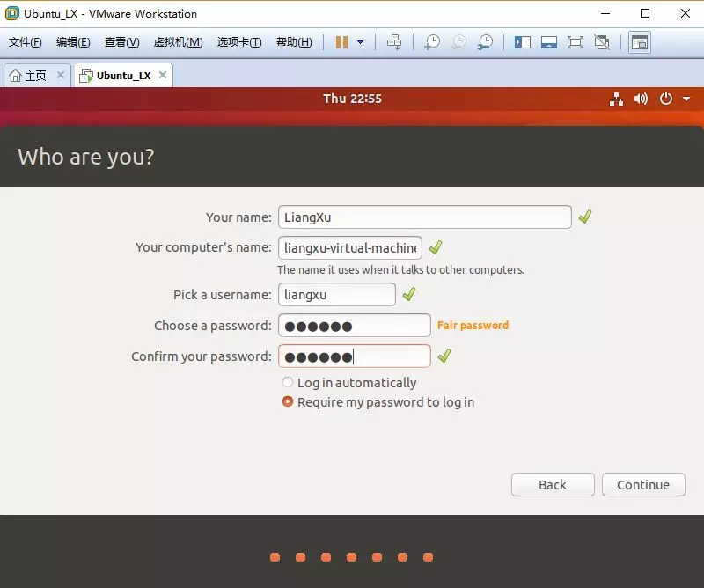Viewport: 704px width, 588px height.
Task: Focus the computer's name field
Action: click(350, 247)
